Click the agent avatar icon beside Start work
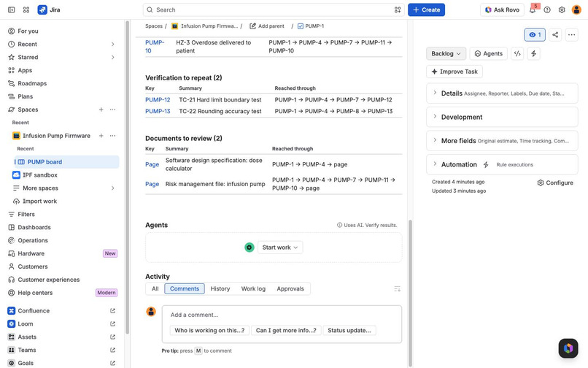Screen dimensions: 588x368 [x=249, y=248]
